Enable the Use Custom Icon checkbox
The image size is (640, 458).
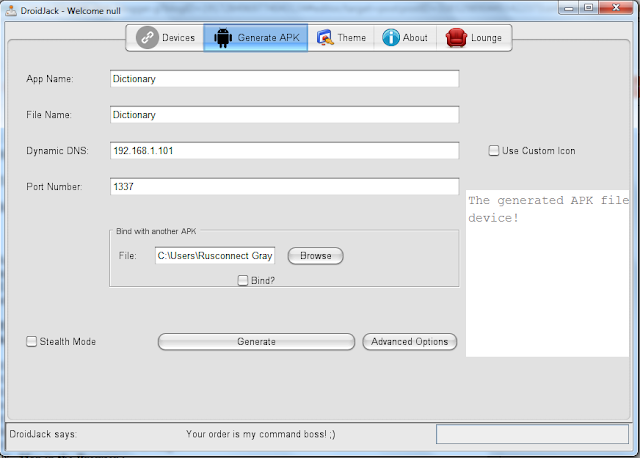(493, 151)
